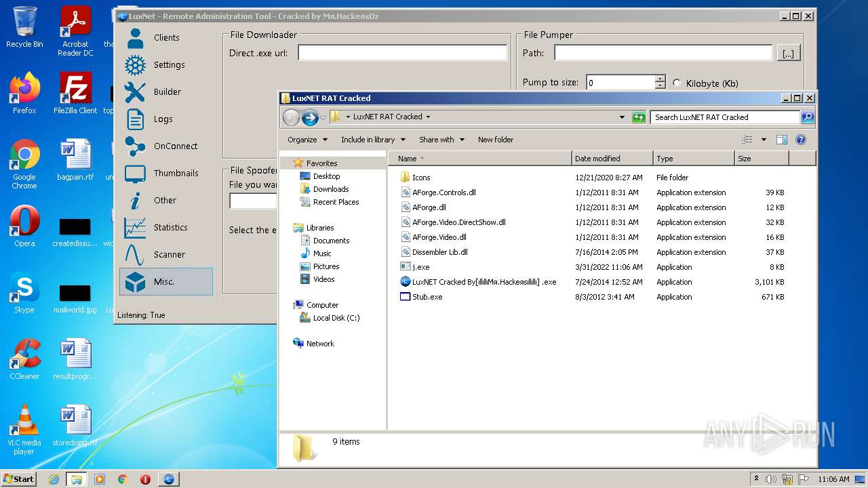Open Recycle Bin on desktop
Viewport: 868px width, 488px height.
[24, 28]
